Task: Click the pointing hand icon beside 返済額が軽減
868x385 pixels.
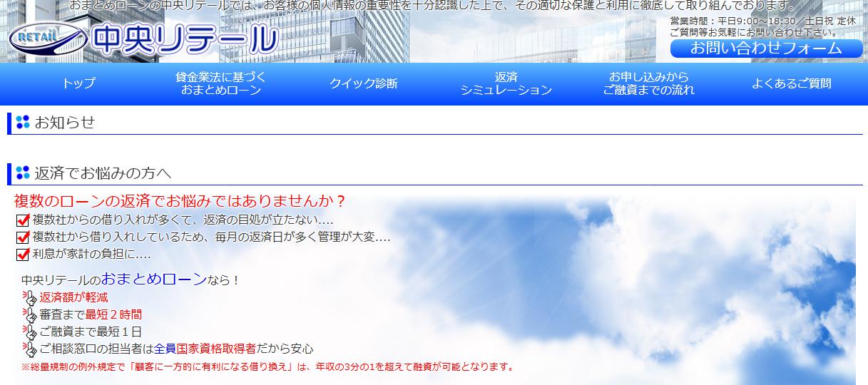Action: coord(30,298)
